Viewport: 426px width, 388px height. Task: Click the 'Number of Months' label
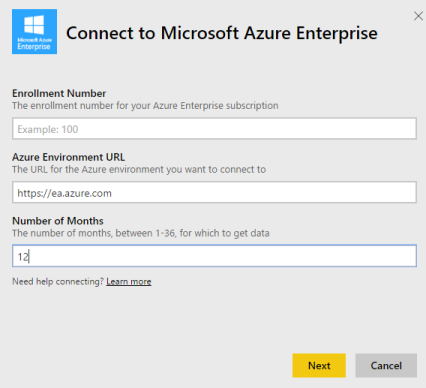pyautogui.click(x=58, y=221)
